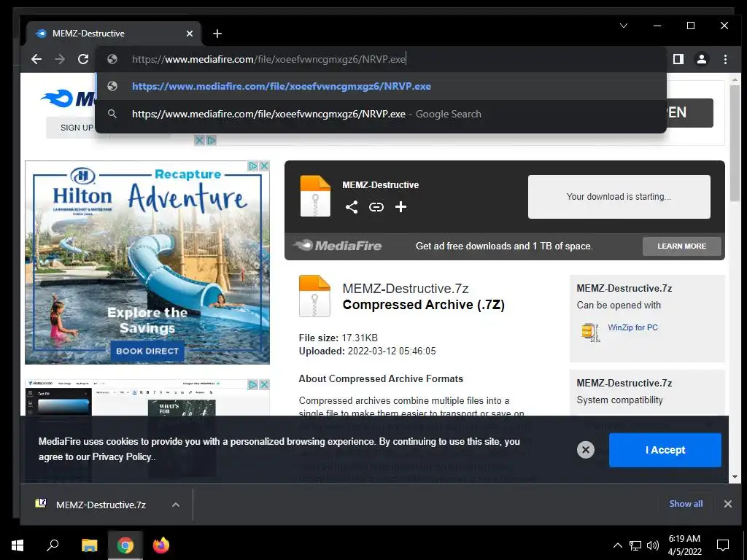This screenshot has height=560, width=747.
Task: Click the Chrome taskbar icon
Action: tap(125, 545)
